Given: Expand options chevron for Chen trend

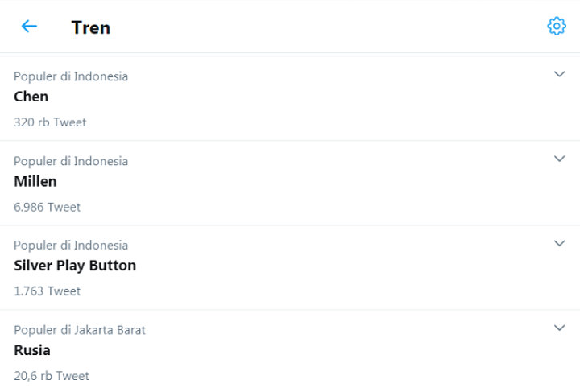Looking at the screenshot, I should click(560, 74).
